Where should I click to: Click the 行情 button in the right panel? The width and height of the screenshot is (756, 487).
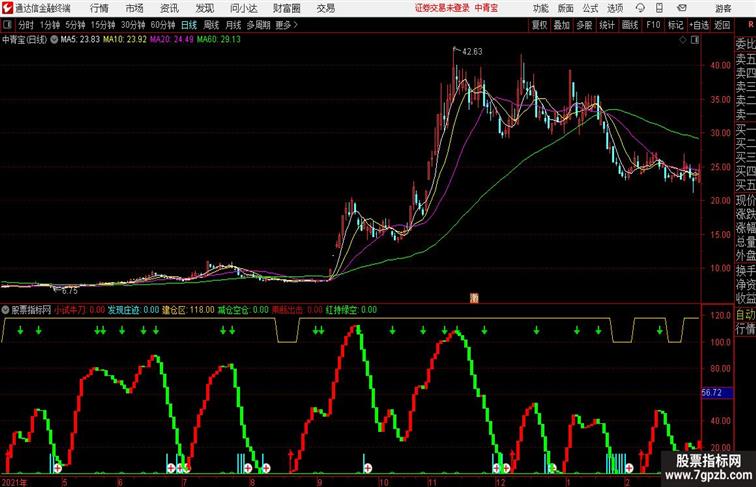(x=745, y=328)
